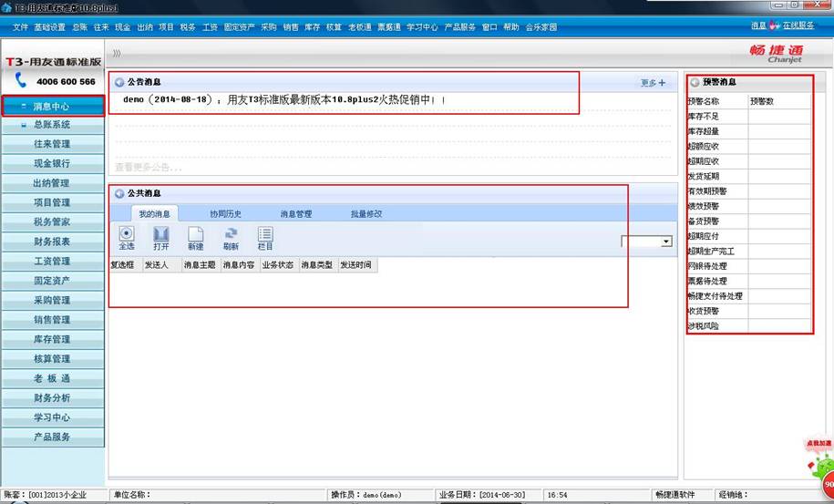This screenshot has height=504, width=834.
Task: Refresh messages using the 刷新 icon
Action: coord(231,235)
